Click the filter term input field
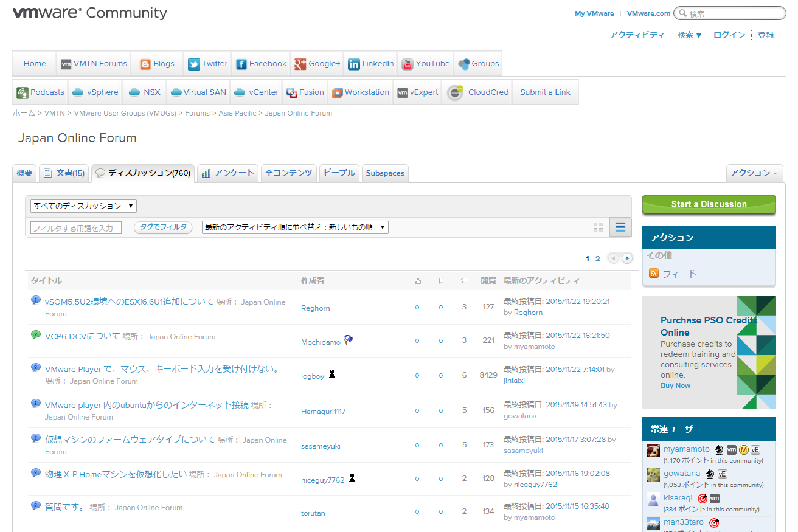Viewport: 798px width, 532px height. point(76,228)
